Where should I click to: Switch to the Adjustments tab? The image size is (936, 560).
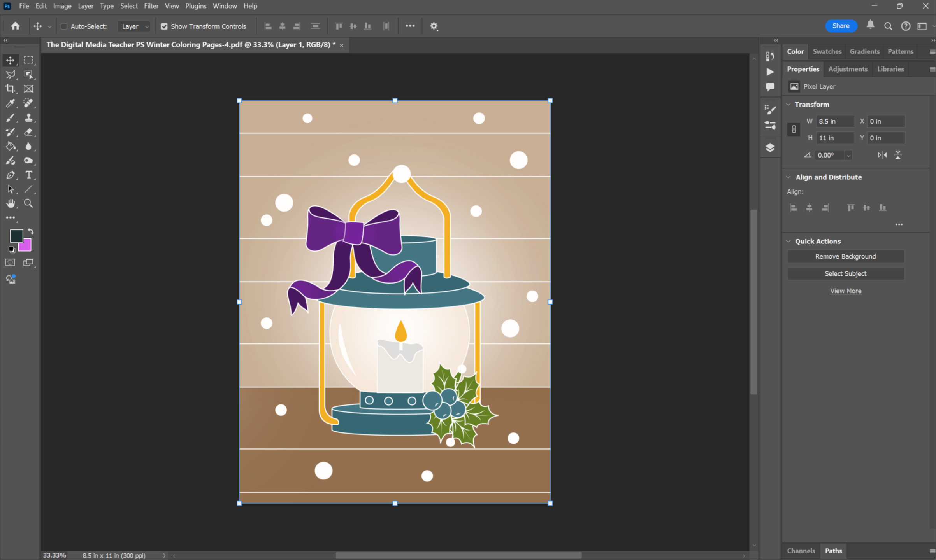[x=848, y=69]
